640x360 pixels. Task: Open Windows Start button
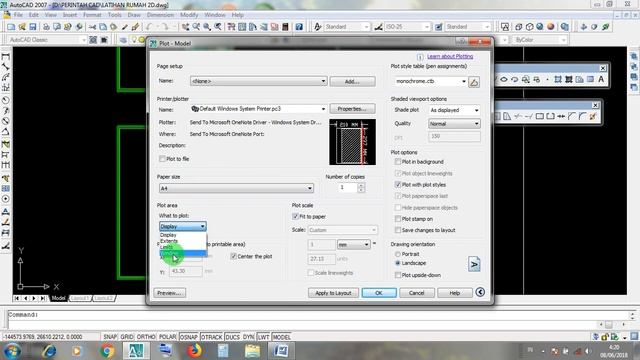point(12,351)
